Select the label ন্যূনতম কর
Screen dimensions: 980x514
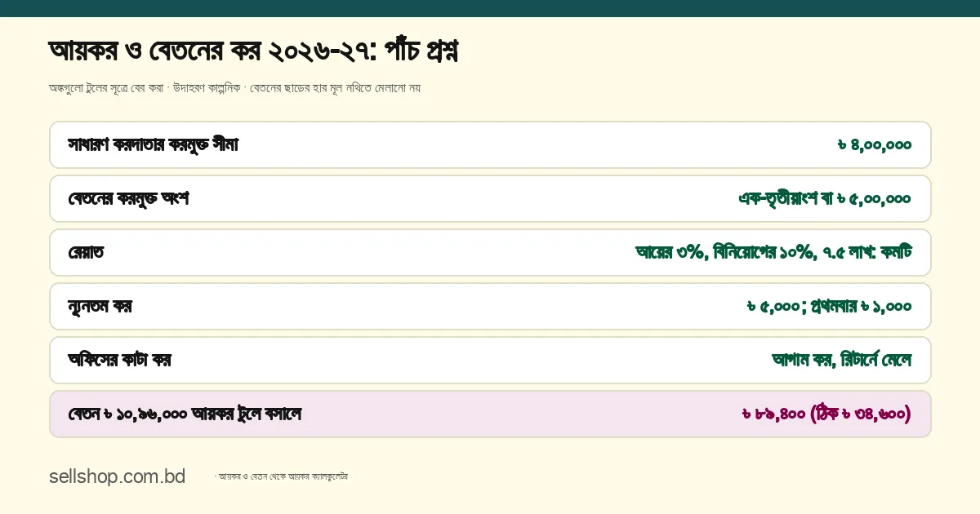pos(100,307)
